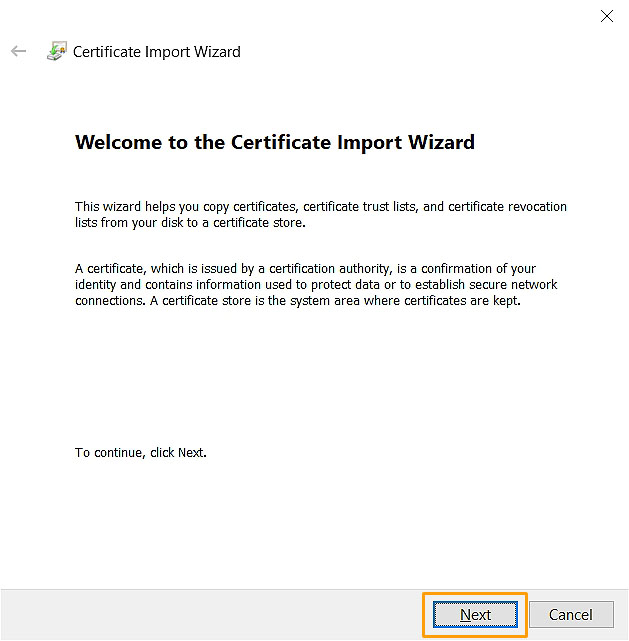Viewport: 629px width, 641px height.
Task: Click the phrase "certificate trust lists"
Action: pyautogui.click(x=361, y=207)
